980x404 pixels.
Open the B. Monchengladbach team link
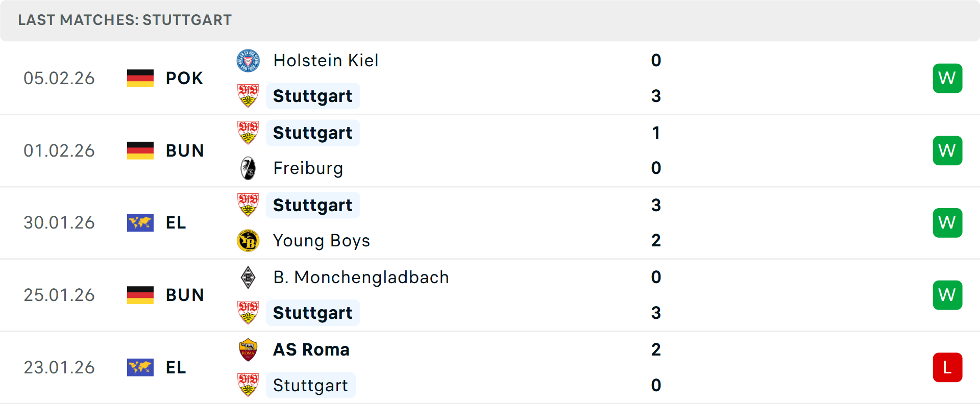coord(361,277)
